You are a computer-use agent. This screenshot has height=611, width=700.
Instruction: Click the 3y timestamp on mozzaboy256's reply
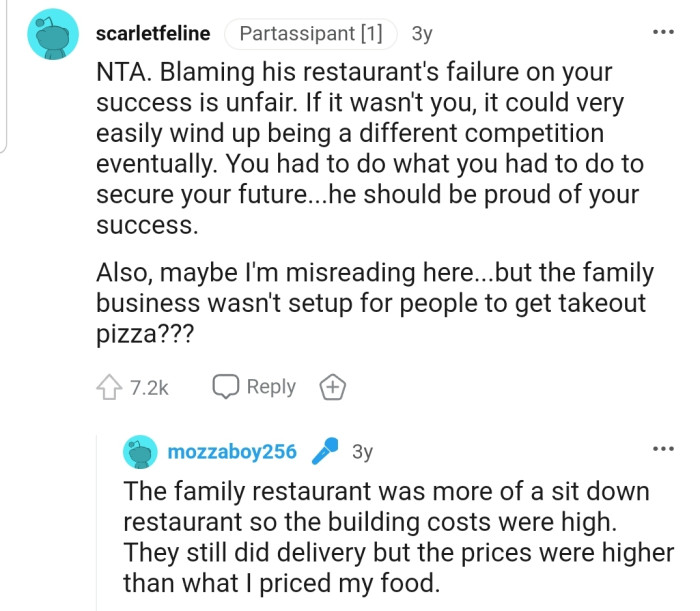[x=362, y=452]
